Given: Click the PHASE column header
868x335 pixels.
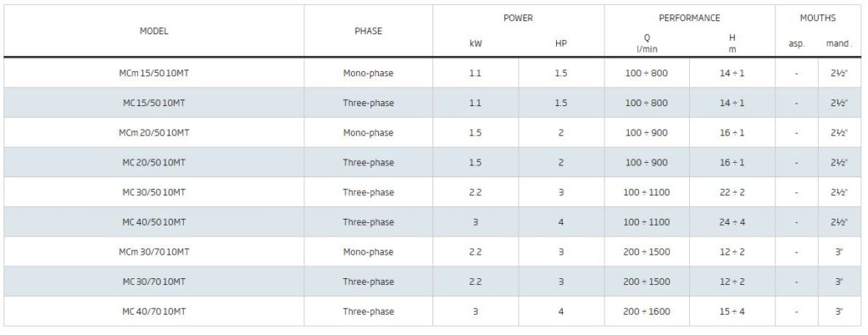Looking at the screenshot, I should (368, 31).
